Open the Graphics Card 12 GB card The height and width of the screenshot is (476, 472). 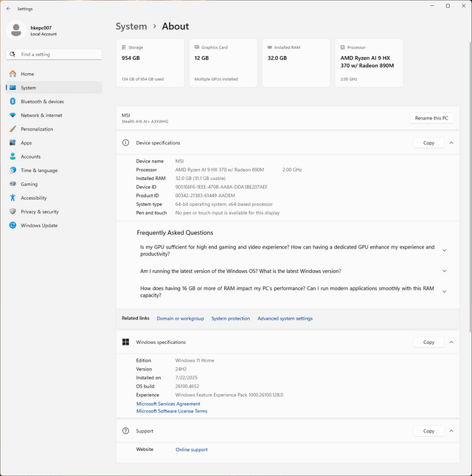coord(223,63)
